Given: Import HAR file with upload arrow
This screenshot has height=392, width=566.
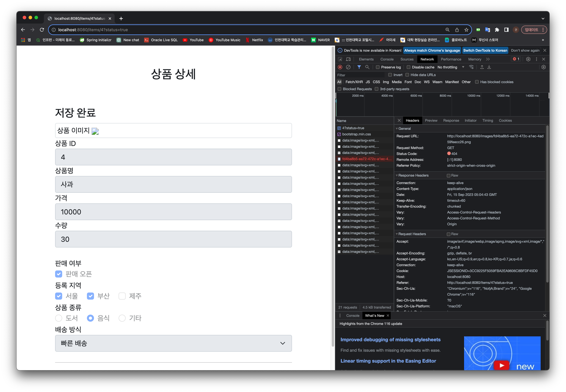Looking at the screenshot, I should (482, 67).
